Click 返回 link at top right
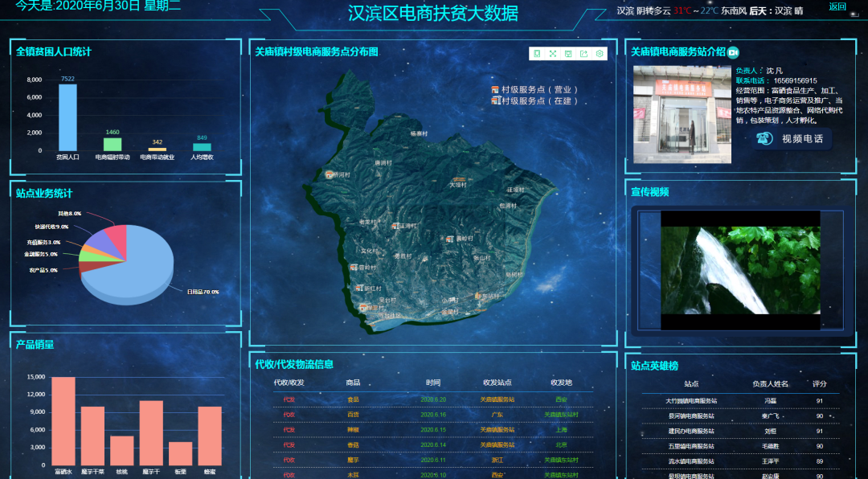Viewport: 868px width, 479px height. tap(837, 6)
